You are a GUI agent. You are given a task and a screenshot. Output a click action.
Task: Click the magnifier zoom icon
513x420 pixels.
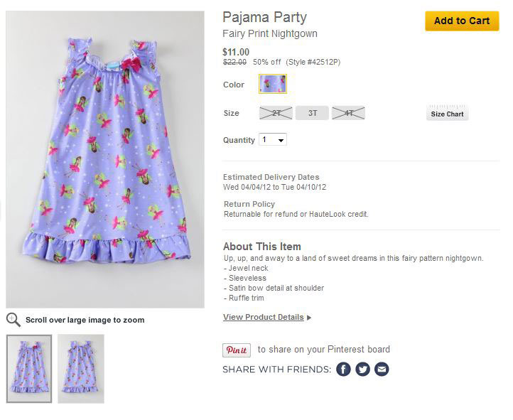tap(13, 319)
